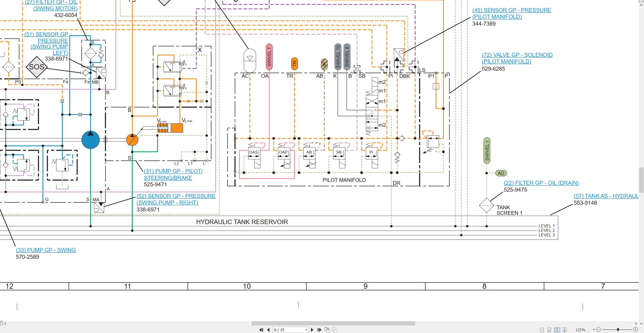Open the (31) Pump GP - Pilot/Steering/Brake link
This screenshot has width=644, height=333.
[173, 174]
